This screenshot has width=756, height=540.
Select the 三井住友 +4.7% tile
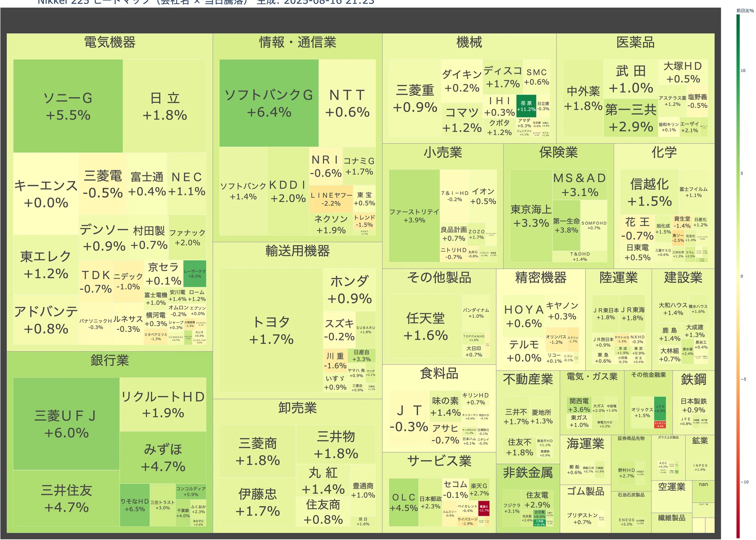coord(67,498)
